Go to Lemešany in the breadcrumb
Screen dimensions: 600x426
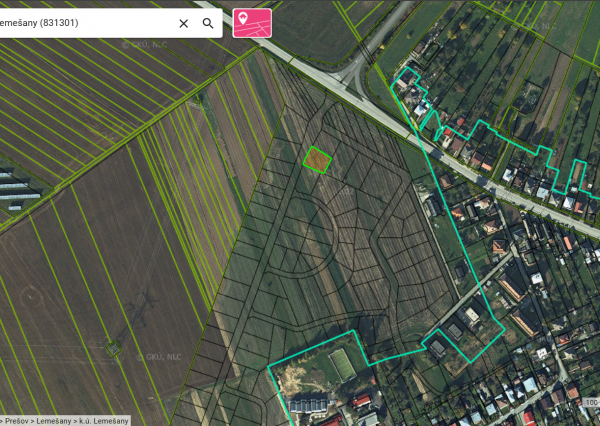(55, 421)
